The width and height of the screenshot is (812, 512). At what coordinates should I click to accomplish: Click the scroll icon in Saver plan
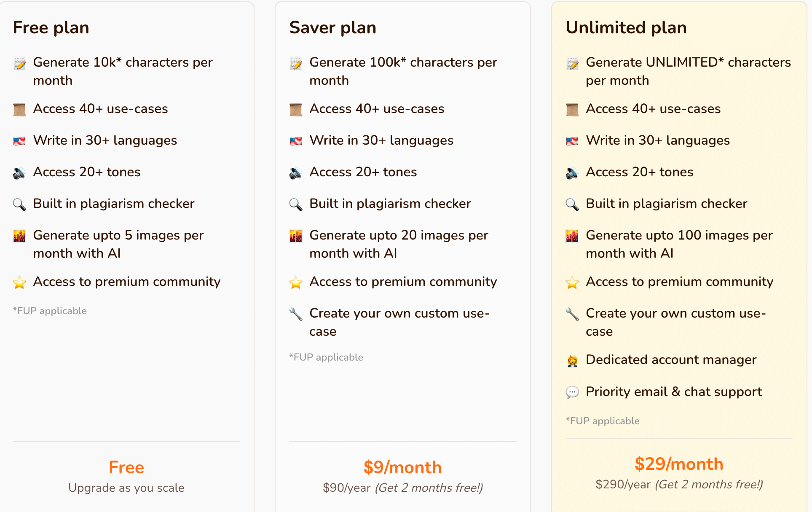coord(296,109)
